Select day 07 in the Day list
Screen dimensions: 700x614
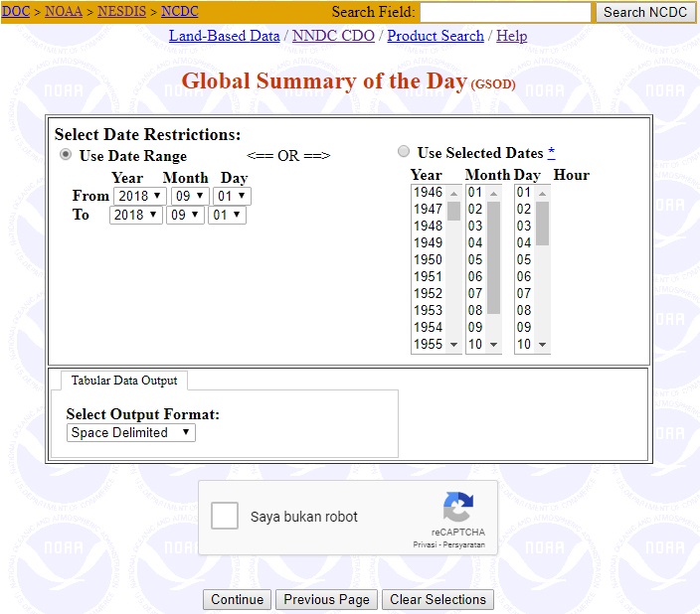click(x=525, y=294)
